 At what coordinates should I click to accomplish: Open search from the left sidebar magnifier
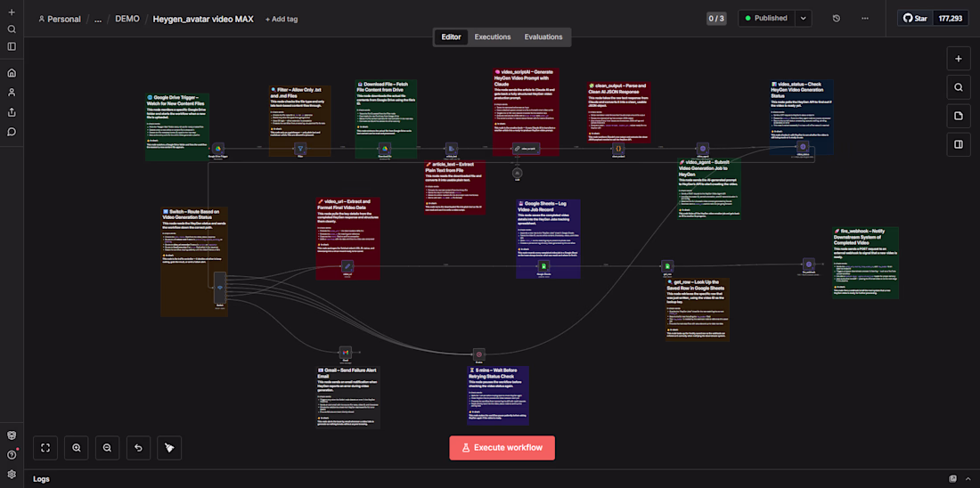[x=12, y=28]
